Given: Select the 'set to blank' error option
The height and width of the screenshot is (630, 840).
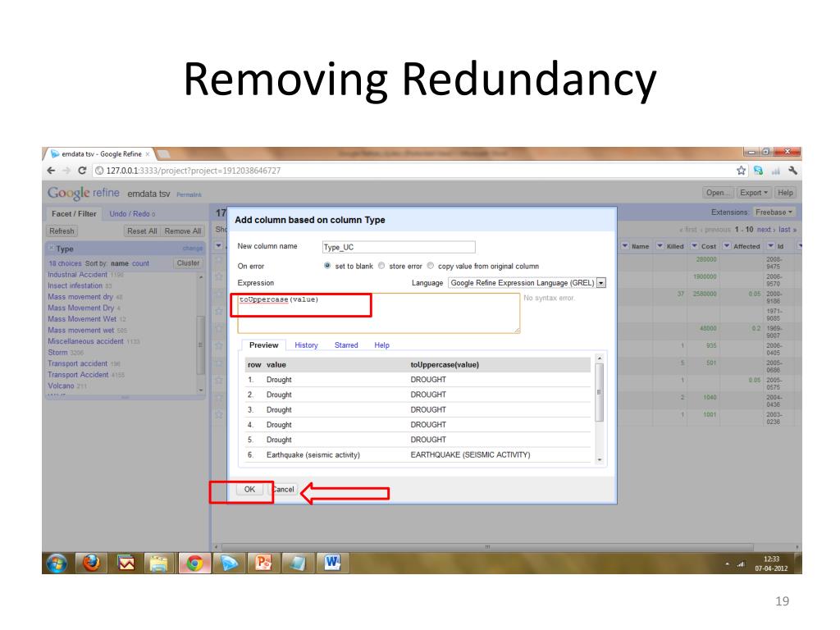Looking at the screenshot, I should [x=327, y=266].
